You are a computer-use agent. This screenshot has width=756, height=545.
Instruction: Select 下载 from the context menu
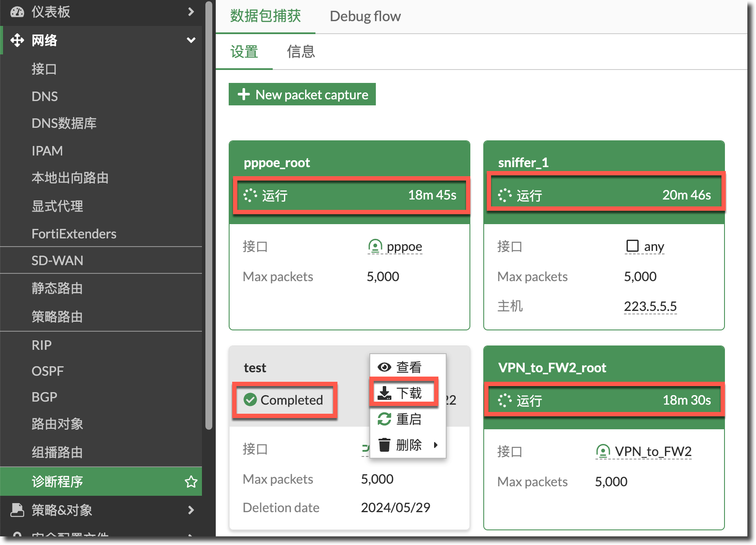(x=404, y=393)
